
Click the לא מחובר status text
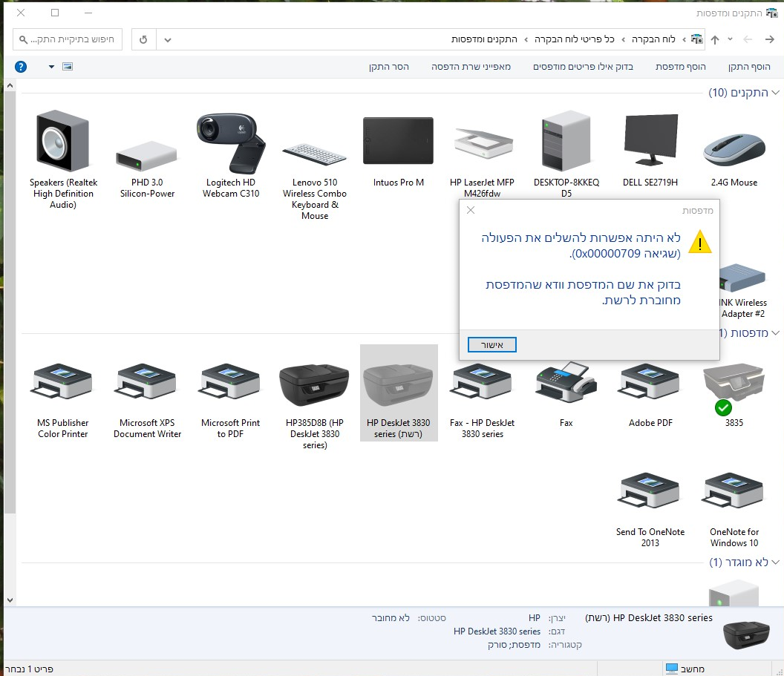point(391,618)
